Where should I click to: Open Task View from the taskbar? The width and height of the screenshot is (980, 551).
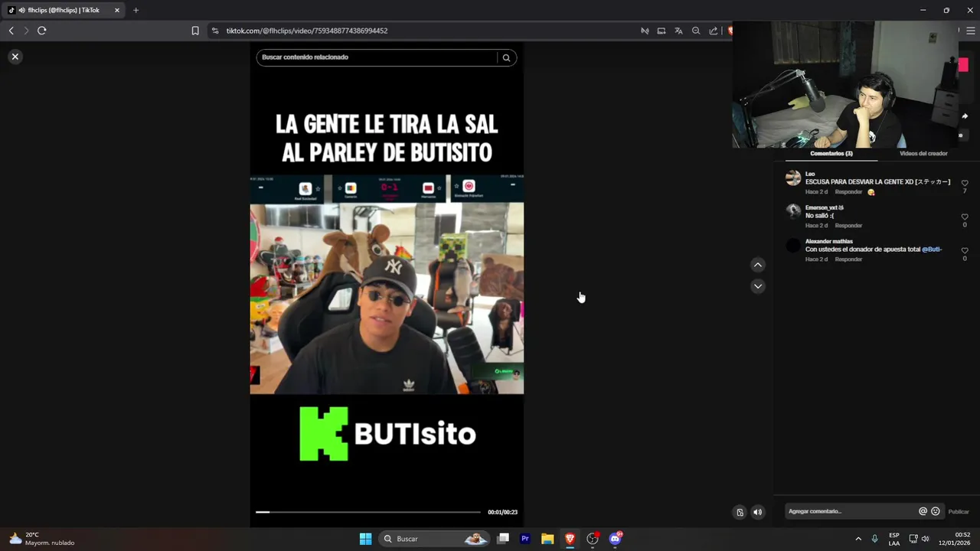tap(503, 539)
